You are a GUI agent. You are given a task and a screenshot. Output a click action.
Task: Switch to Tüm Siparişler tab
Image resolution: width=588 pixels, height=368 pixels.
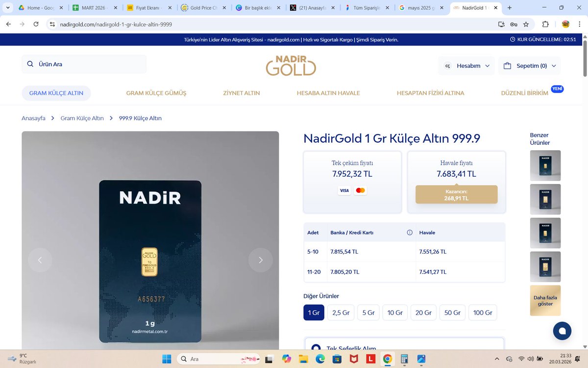point(367,8)
